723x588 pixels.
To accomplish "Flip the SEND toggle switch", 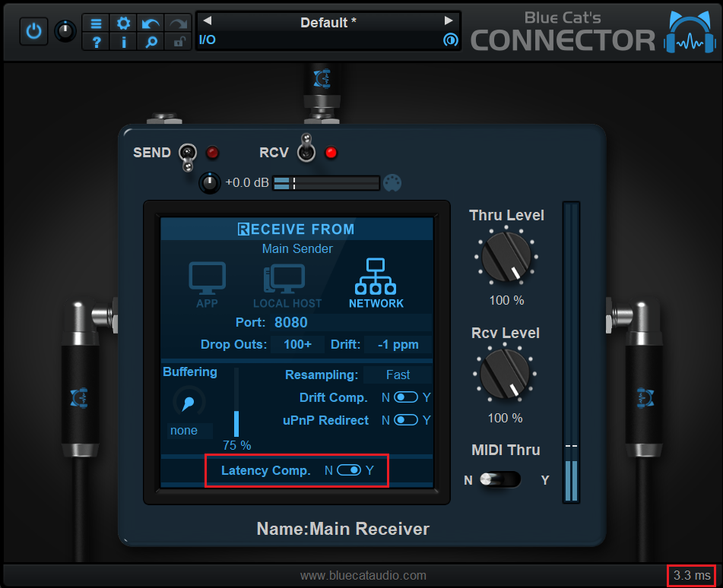I will coord(187,156).
